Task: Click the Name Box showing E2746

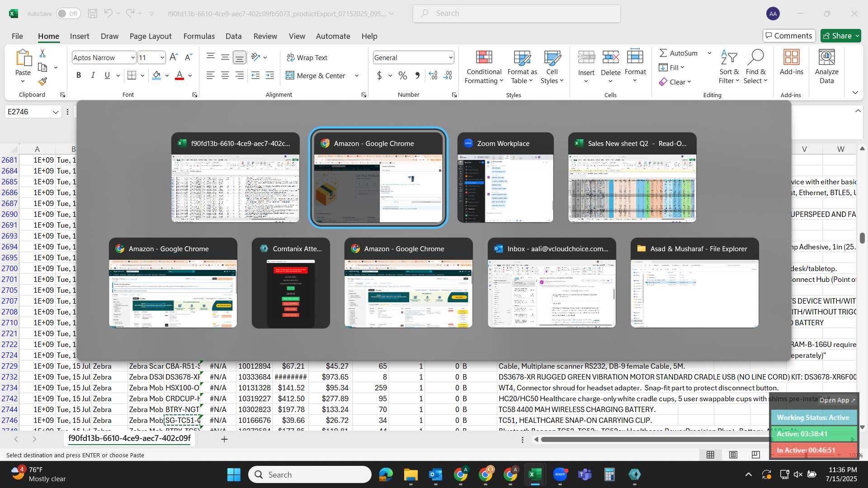Action: click(33, 112)
